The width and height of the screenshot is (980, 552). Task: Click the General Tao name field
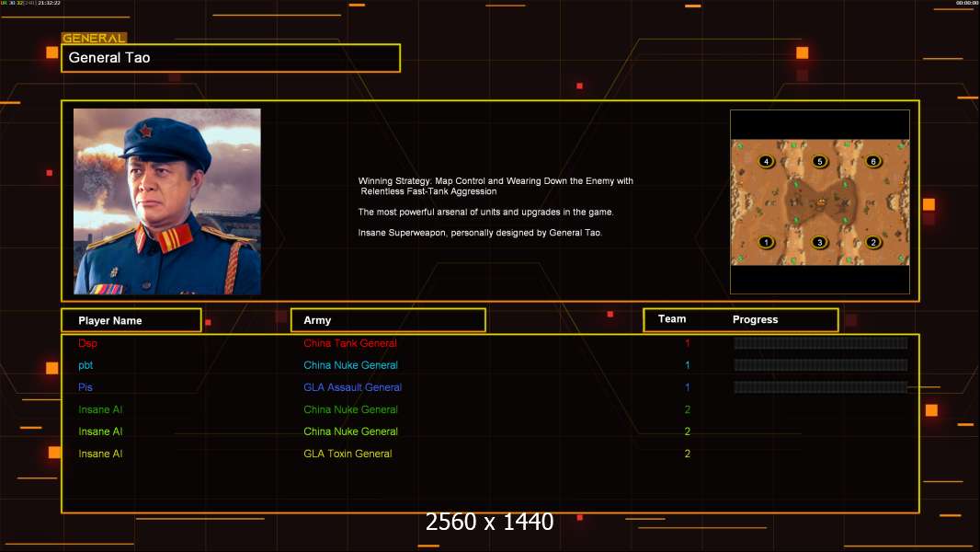(231, 58)
